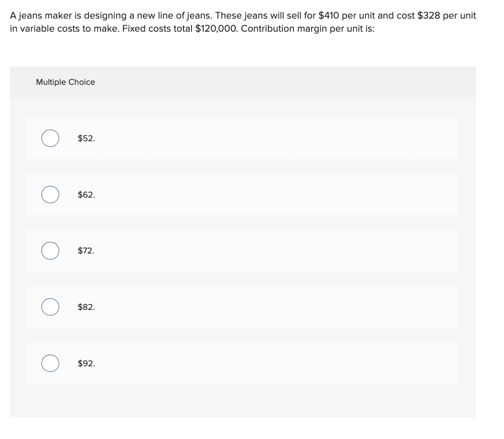Click the $52 answer text
Image resolution: width=504 pixels, height=439 pixels.
point(86,138)
